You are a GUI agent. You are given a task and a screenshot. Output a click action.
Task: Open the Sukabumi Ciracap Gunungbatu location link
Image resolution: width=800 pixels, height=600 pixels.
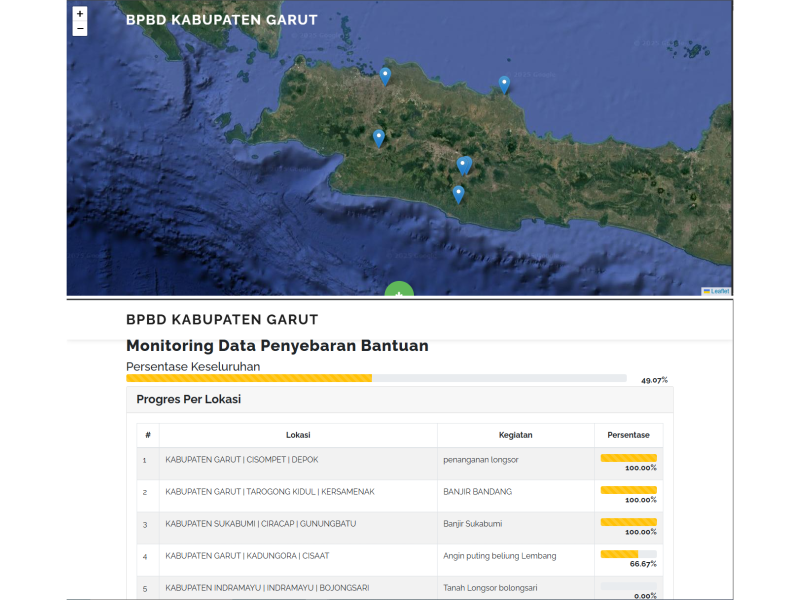[x=260, y=524]
